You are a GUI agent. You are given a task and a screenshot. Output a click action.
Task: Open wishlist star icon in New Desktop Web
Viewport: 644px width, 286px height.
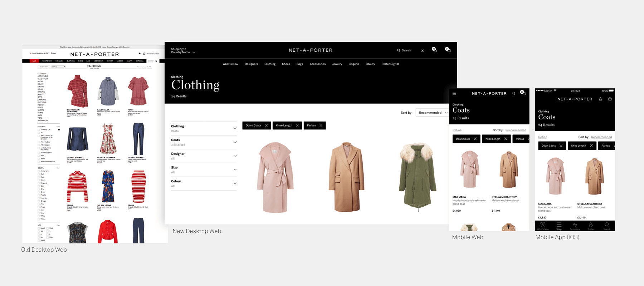(x=434, y=50)
